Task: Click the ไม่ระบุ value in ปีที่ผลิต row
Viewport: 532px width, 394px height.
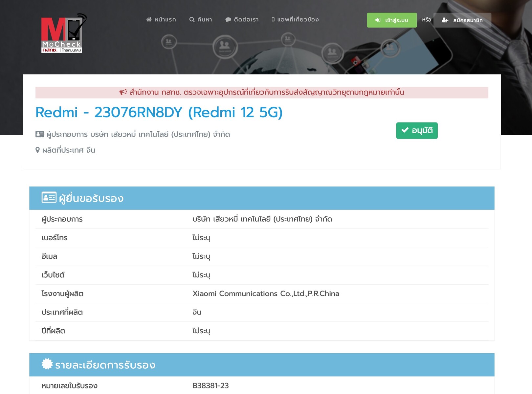Action: click(x=201, y=331)
